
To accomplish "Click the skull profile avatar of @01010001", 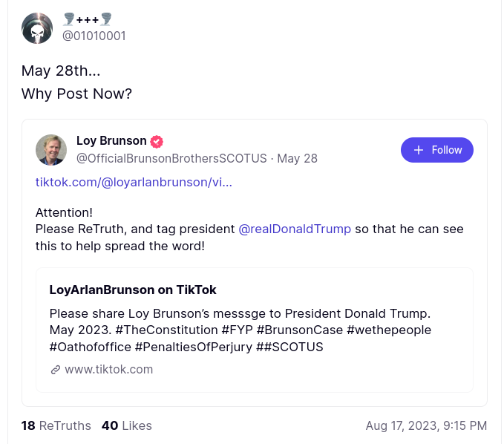I will pos(37,28).
